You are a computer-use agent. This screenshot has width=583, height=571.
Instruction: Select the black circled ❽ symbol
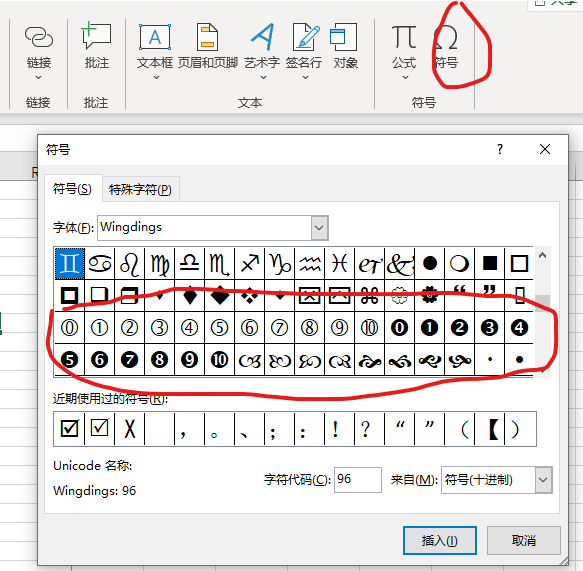(x=160, y=359)
